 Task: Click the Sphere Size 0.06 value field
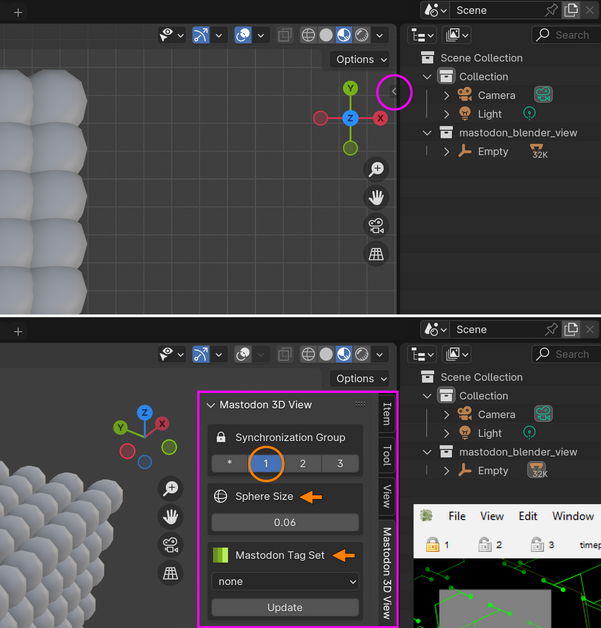coord(285,523)
